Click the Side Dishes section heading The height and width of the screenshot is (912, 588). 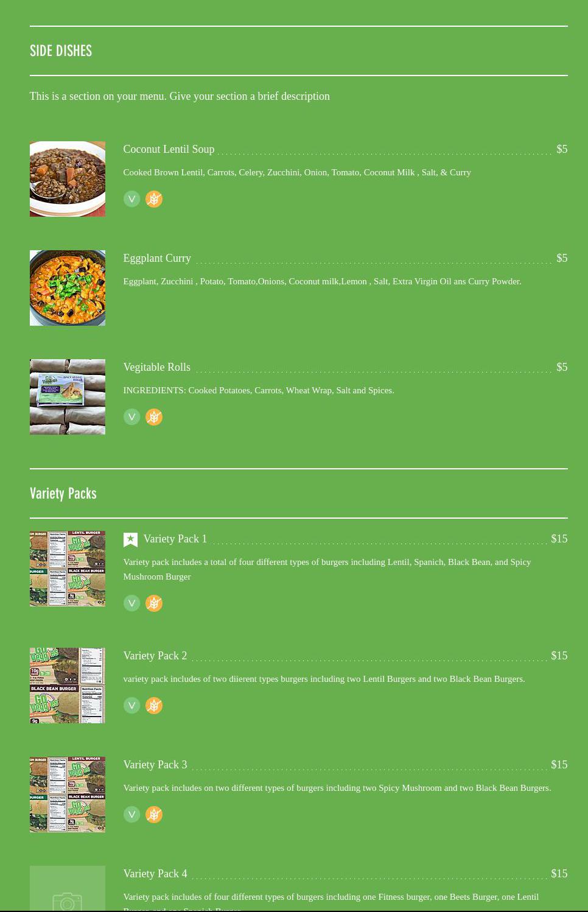61,51
